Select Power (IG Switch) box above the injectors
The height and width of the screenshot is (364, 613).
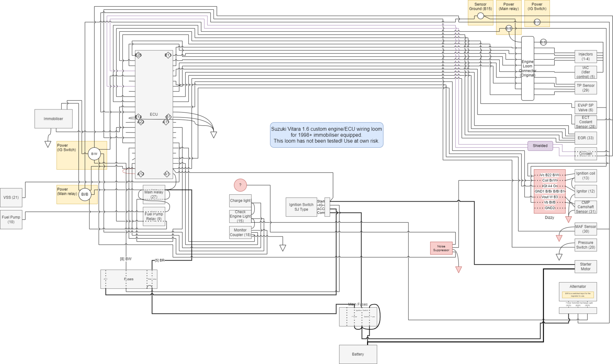pos(537,13)
